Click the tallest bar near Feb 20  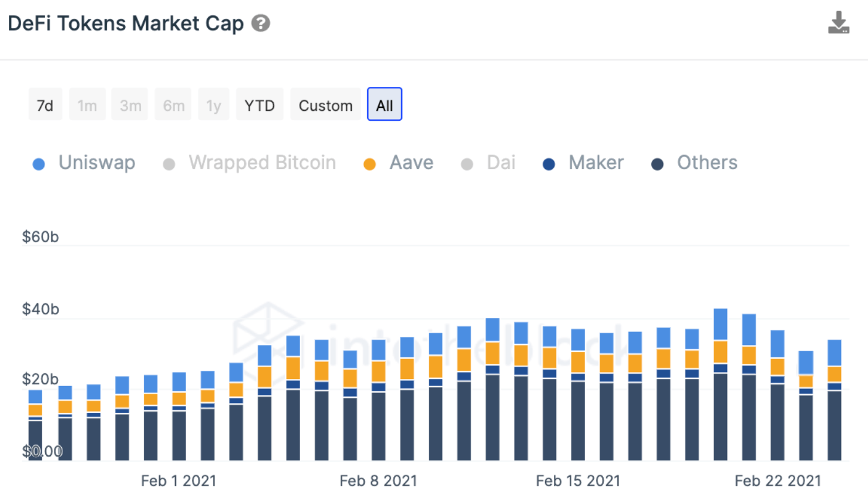click(x=721, y=384)
